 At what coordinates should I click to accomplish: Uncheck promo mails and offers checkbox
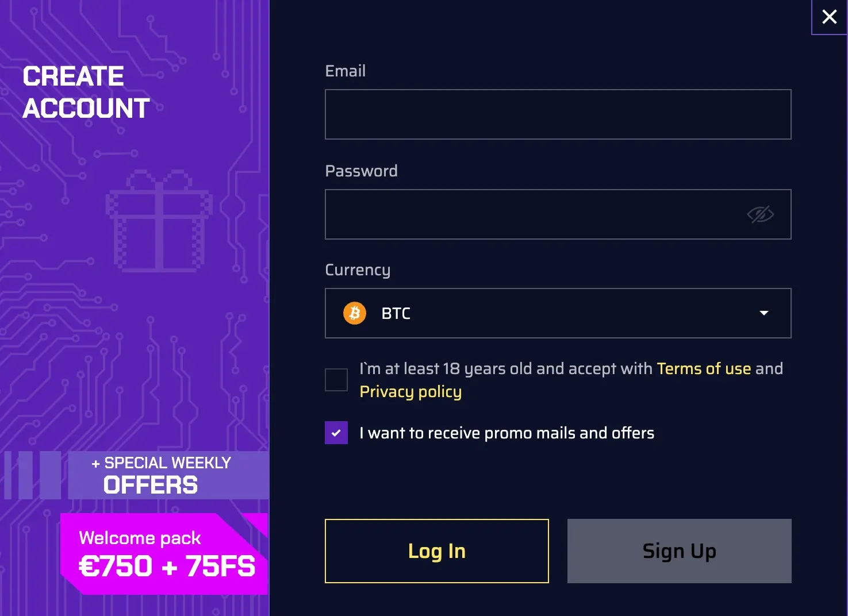click(x=336, y=433)
